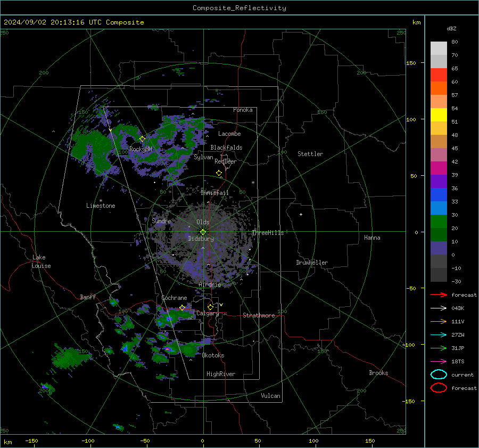
Task: Click the cyan current ellipse icon
Action: coord(439,374)
